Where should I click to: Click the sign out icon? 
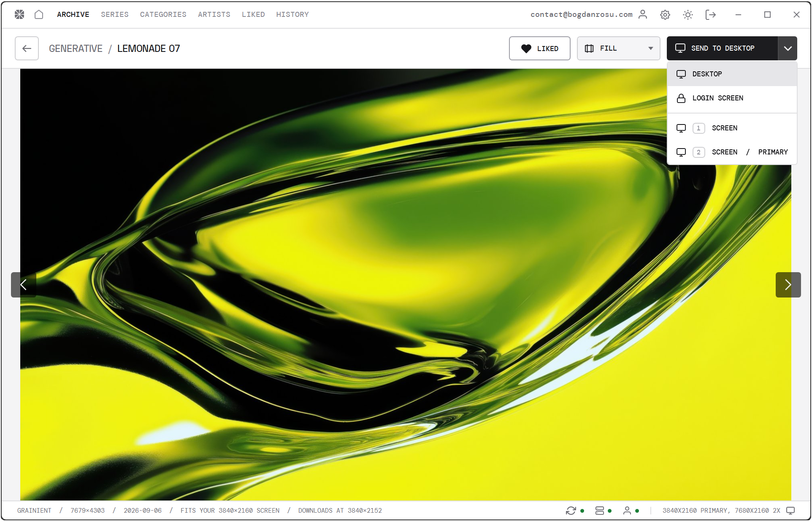[711, 14]
